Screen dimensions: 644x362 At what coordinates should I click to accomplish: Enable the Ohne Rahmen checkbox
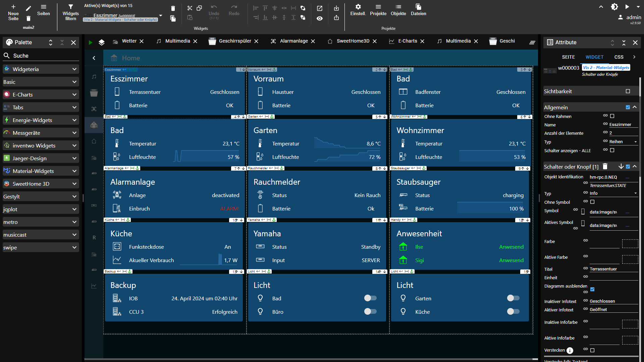[612, 116]
